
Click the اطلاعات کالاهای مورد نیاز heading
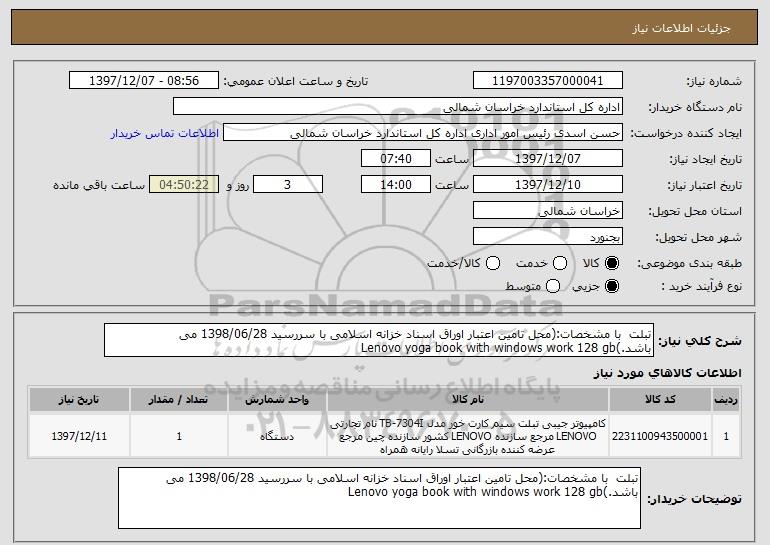[667, 373]
